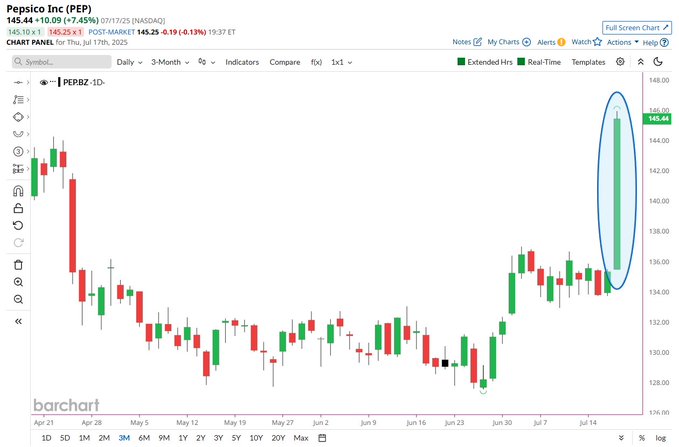Select the 5D range tab
679x447 pixels.
click(65, 438)
